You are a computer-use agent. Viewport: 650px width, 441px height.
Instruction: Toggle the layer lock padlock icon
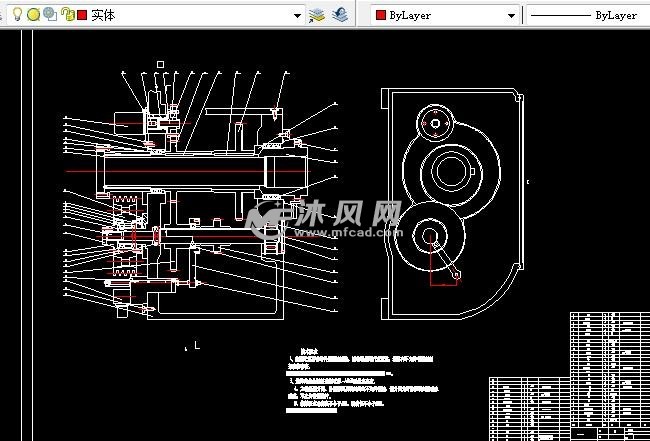click(x=66, y=15)
